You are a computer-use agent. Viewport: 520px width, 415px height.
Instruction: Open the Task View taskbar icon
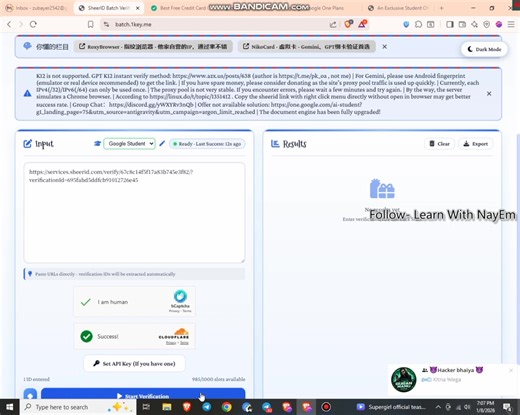click(x=146, y=407)
